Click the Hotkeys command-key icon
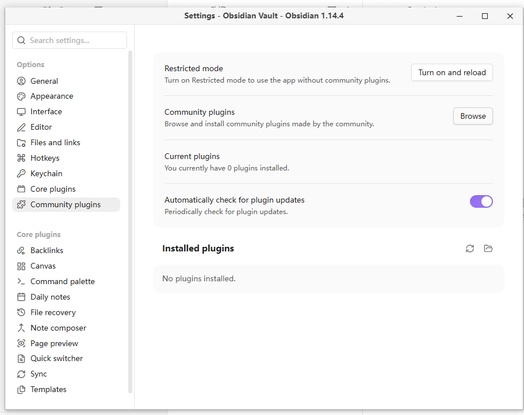The image size is (524, 415). tap(21, 158)
